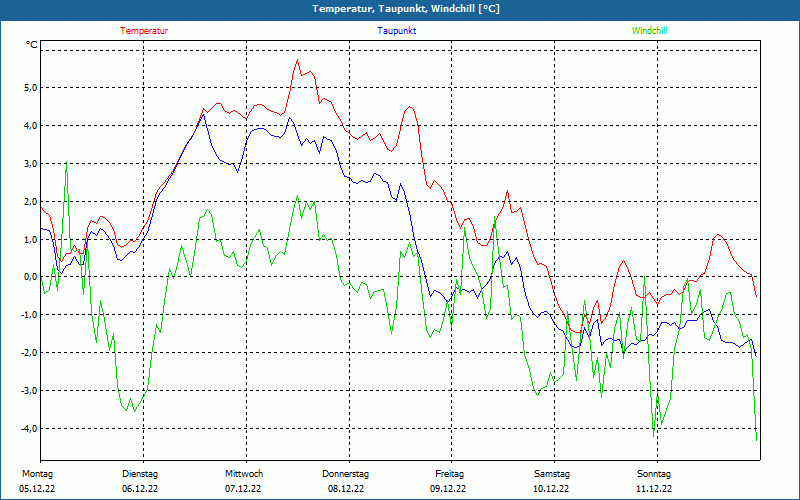The height and width of the screenshot is (500, 800).
Task: Click the date 11.12.22
Action: point(654,489)
